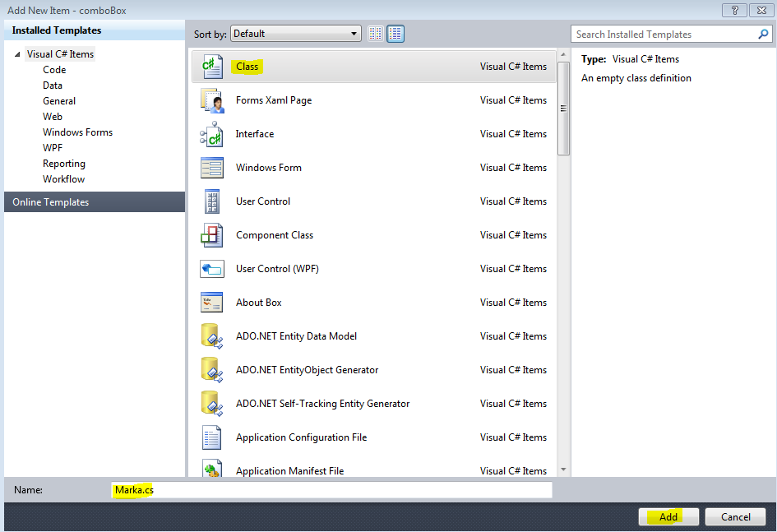Select the ADO.NET EntityObject Generator name

tap(307, 369)
